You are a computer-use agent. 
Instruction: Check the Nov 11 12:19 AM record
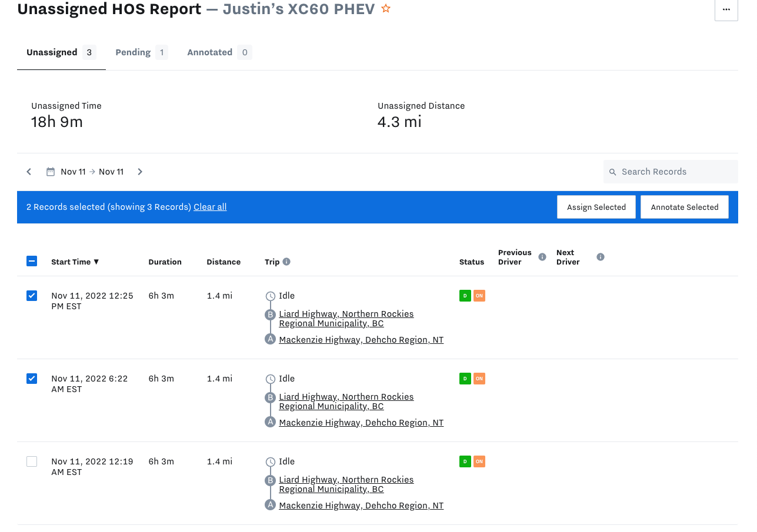point(31,461)
